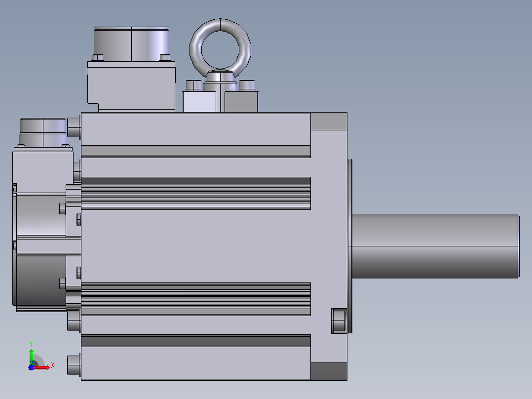Select the smooth central face of the motor housing
The height and width of the screenshot is (399, 532).
pyautogui.click(x=196, y=246)
